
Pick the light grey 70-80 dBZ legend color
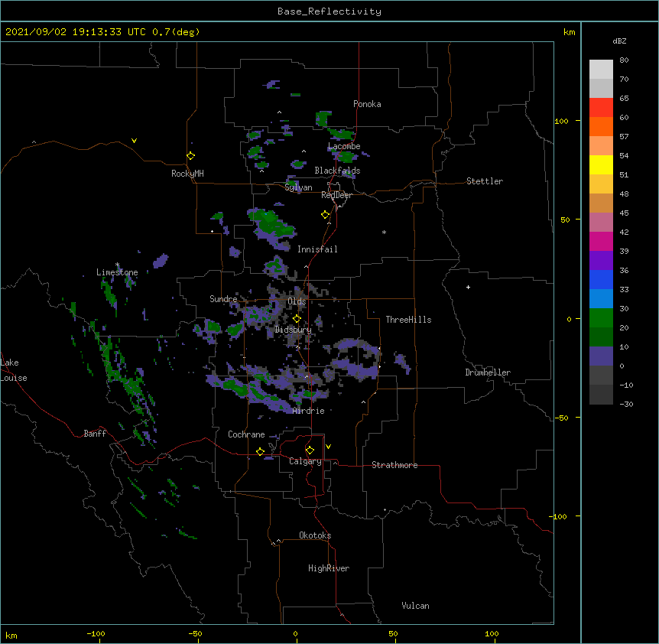(x=601, y=70)
